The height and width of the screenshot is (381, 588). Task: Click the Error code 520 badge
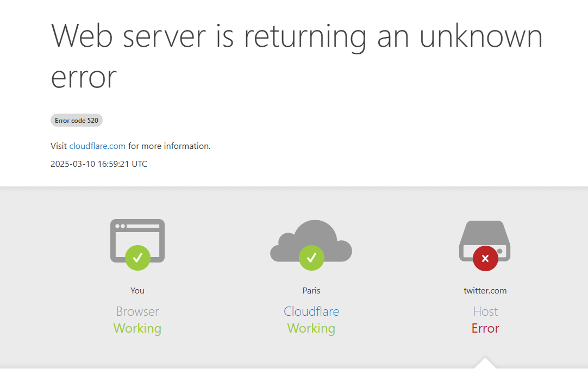[x=77, y=120]
